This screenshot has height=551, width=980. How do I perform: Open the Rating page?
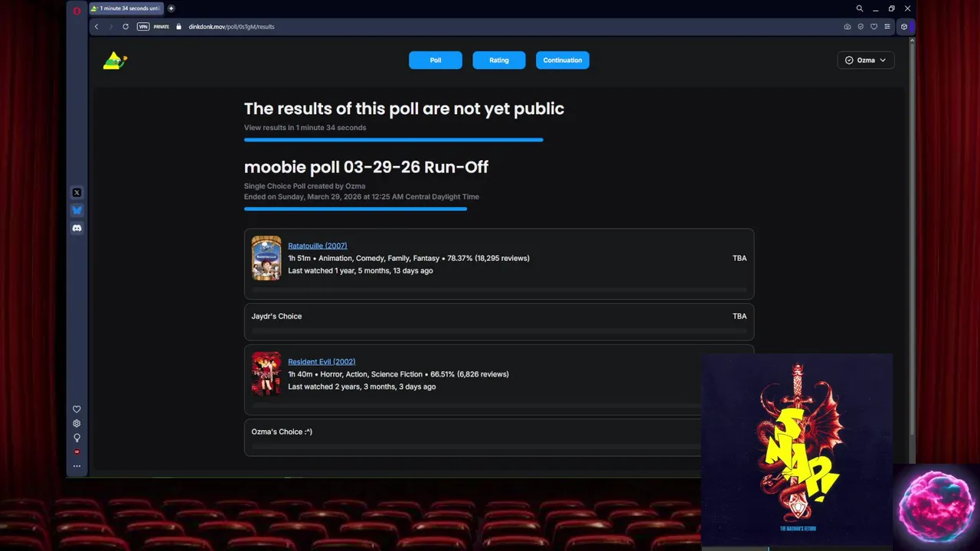[x=499, y=60]
